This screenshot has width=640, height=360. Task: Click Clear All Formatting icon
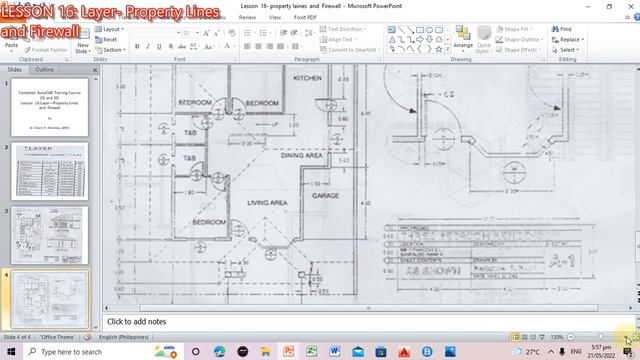[232, 33]
